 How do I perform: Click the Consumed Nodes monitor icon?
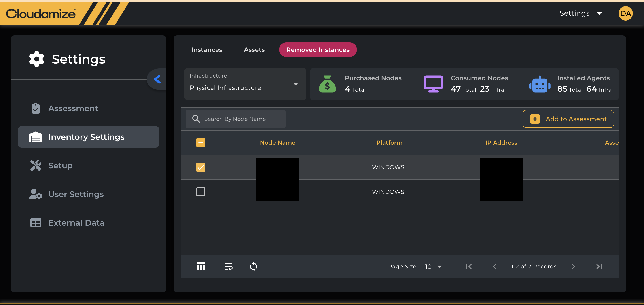click(433, 84)
